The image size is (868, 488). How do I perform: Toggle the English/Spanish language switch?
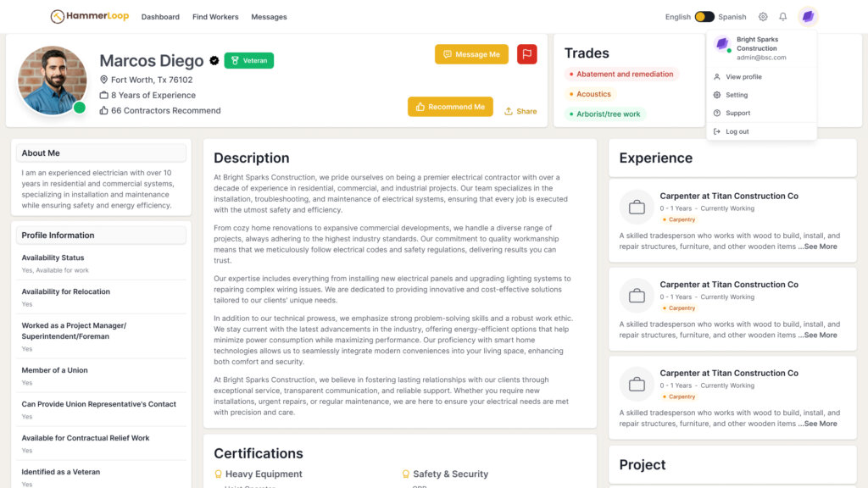pyautogui.click(x=704, y=17)
